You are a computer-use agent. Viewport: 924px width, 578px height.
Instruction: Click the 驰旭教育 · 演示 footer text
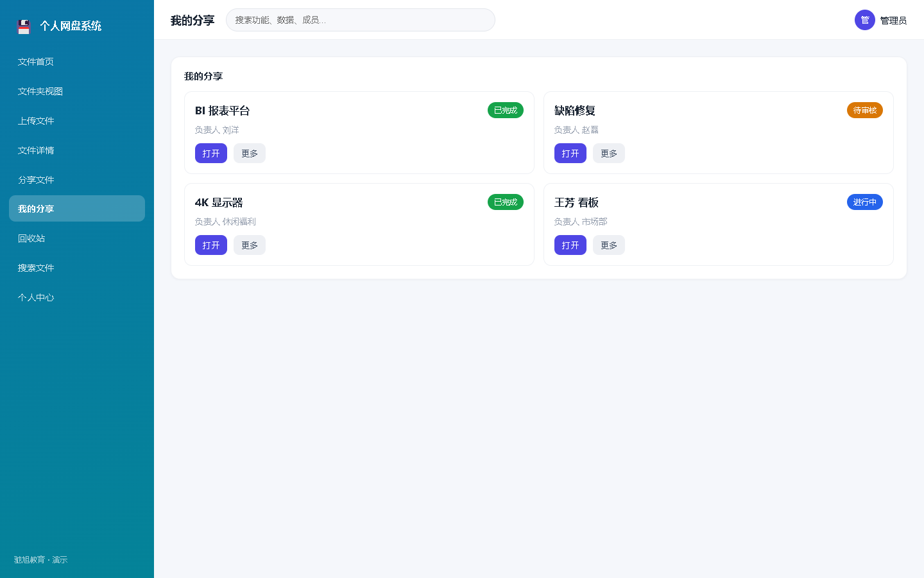[x=41, y=560]
